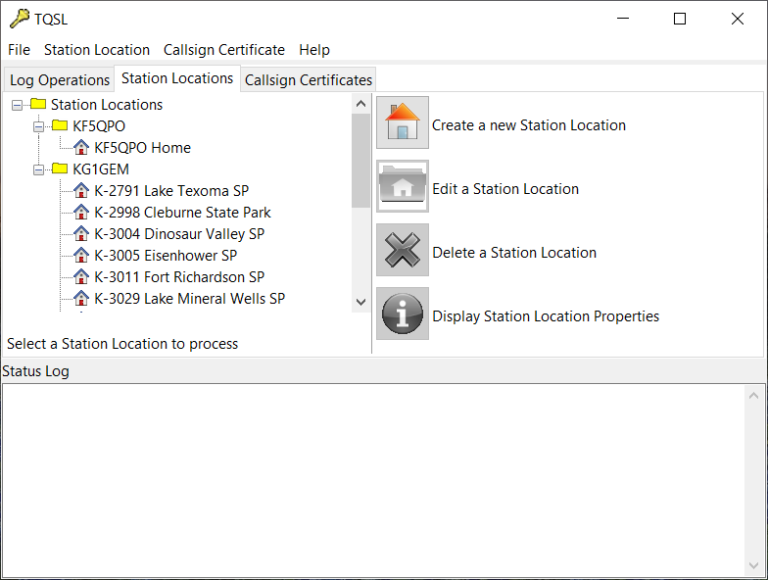Click the Display Station Location Properties info icon

402,314
